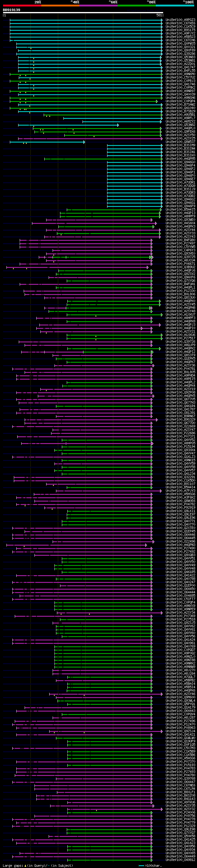Screen dimensions: 197x868
Task: Select label UniRef100_P27517
Action: pyautogui.click(x=180, y=338)
